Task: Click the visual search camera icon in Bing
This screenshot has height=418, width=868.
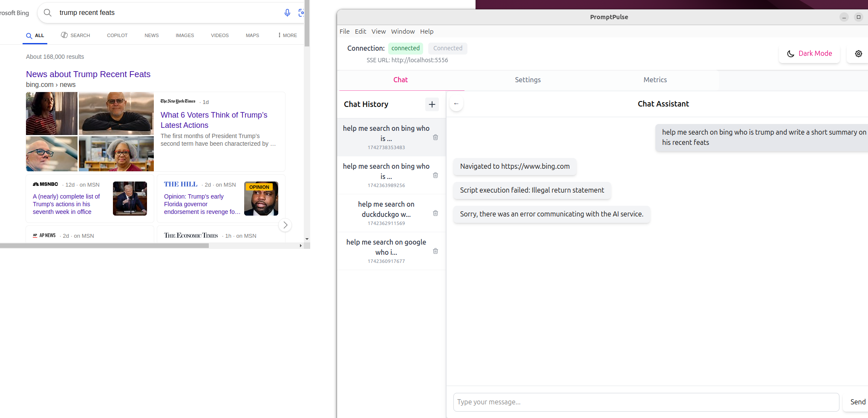Action: (301, 13)
